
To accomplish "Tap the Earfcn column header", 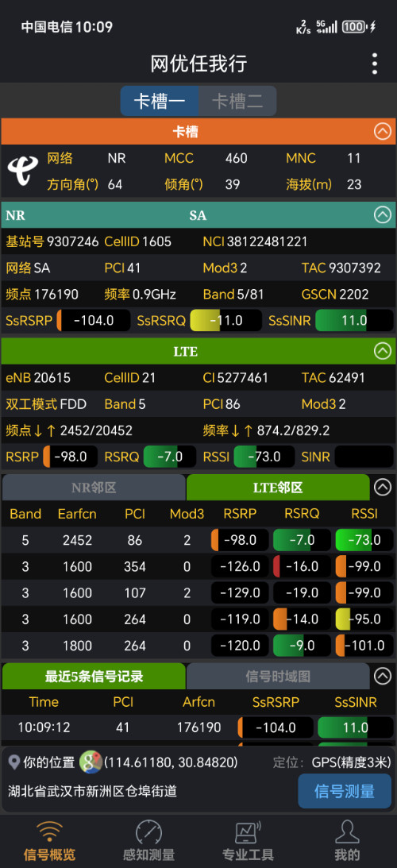I will 77,514.
